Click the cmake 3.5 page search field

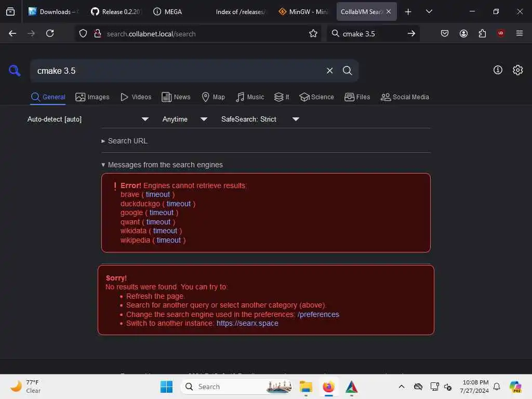178,71
